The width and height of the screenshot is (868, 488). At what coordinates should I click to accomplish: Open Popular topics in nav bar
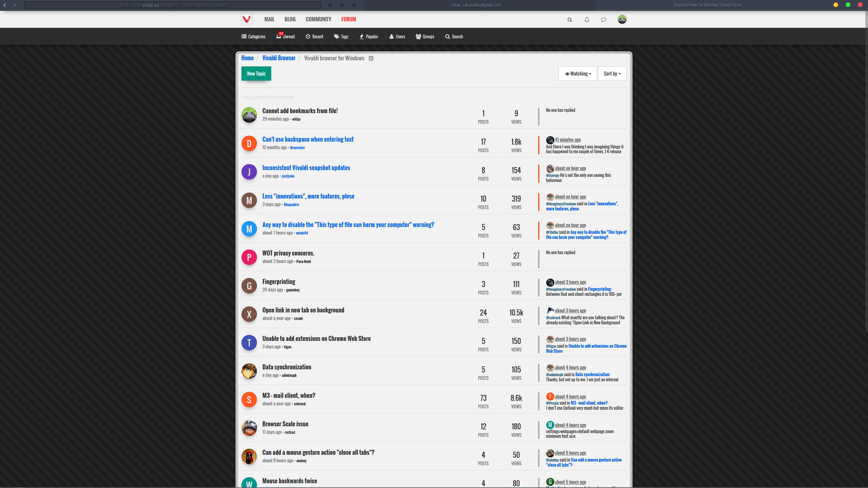(369, 37)
